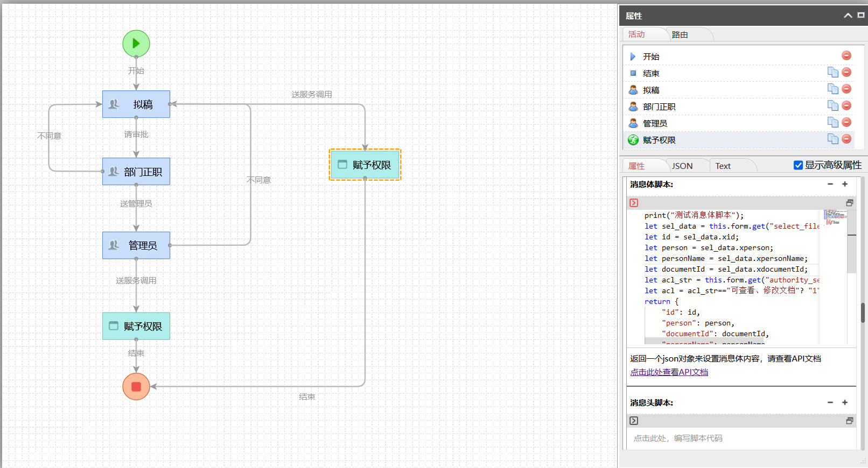Image resolution: width=868 pixels, height=468 pixels.
Task: Toggle 显示高级属性 checkbox
Action: [x=798, y=165]
